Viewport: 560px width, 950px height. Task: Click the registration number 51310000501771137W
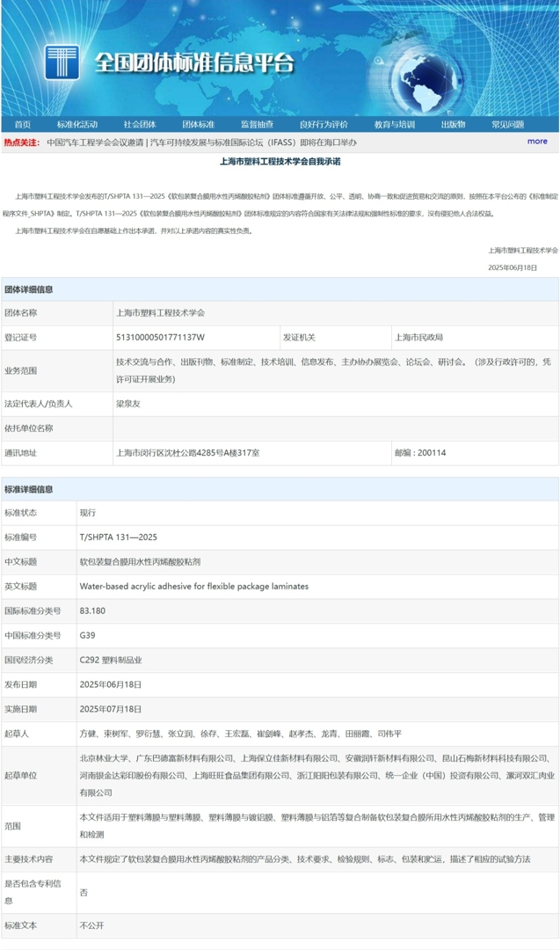[160, 337]
